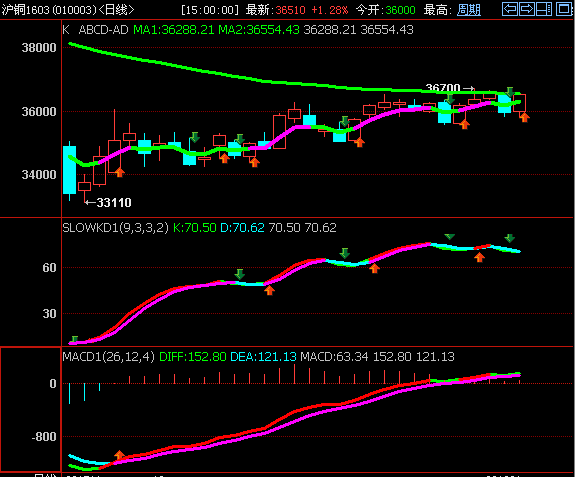575x477 pixels.
Task: Select the MACD1(26,12,4) indicator label
Action: coord(109,356)
